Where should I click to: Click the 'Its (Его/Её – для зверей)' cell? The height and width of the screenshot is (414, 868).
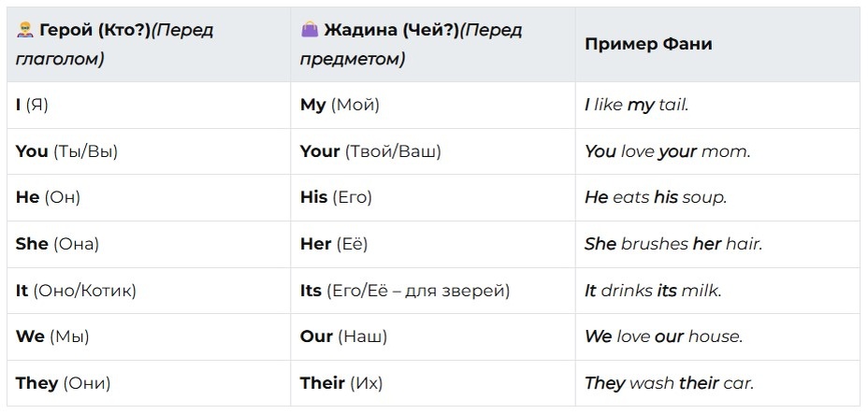click(433, 291)
